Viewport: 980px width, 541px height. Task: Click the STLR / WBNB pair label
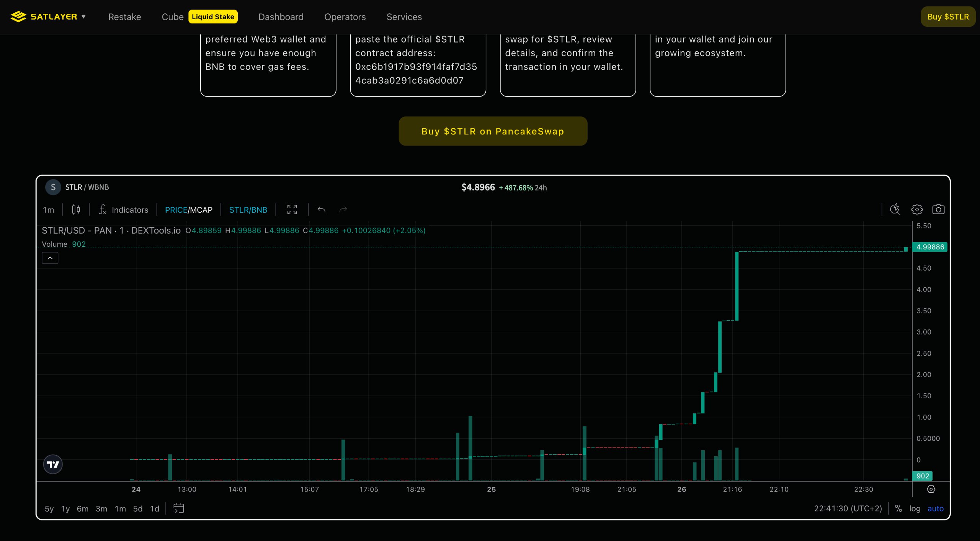tap(87, 187)
